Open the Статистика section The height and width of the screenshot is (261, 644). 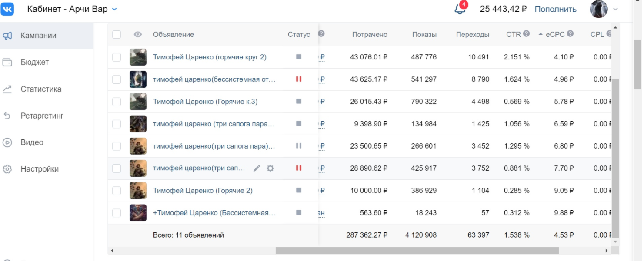pyautogui.click(x=41, y=89)
